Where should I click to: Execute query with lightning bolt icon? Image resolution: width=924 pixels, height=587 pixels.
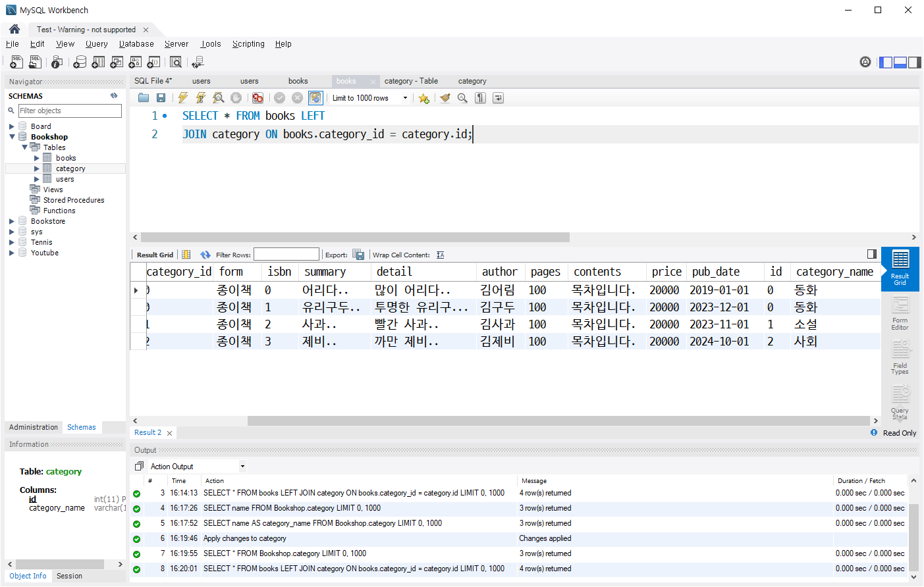coord(183,98)
